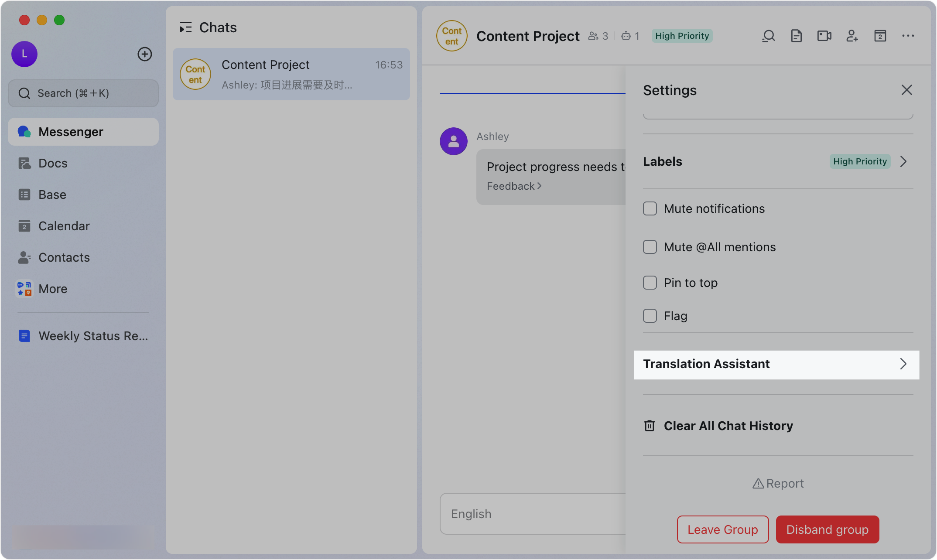This screenshot has width=937, height=560.
Task: Click the plus create icon near avatar
Action: [x=145, y=54]
